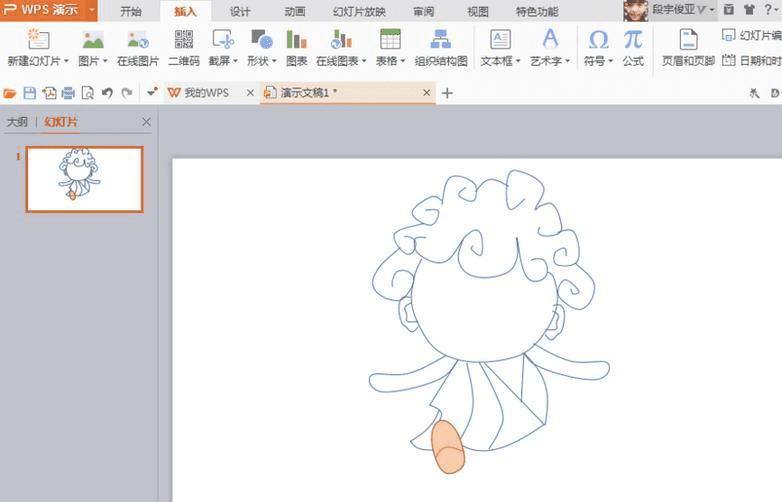Screen dimensions: 782x502
Task: Select the orange foot shape on slide
Action: (x=448, y=447)
